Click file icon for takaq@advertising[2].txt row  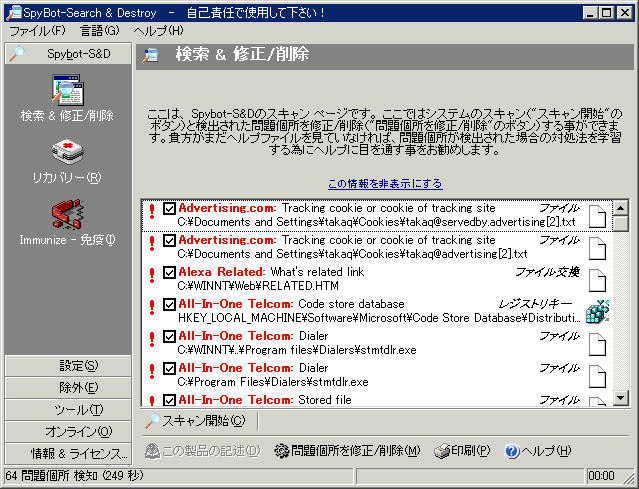click(x=597, y=248)
